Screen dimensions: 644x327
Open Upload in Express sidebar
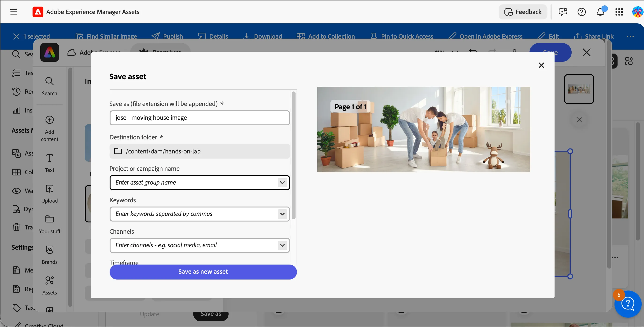49,194
